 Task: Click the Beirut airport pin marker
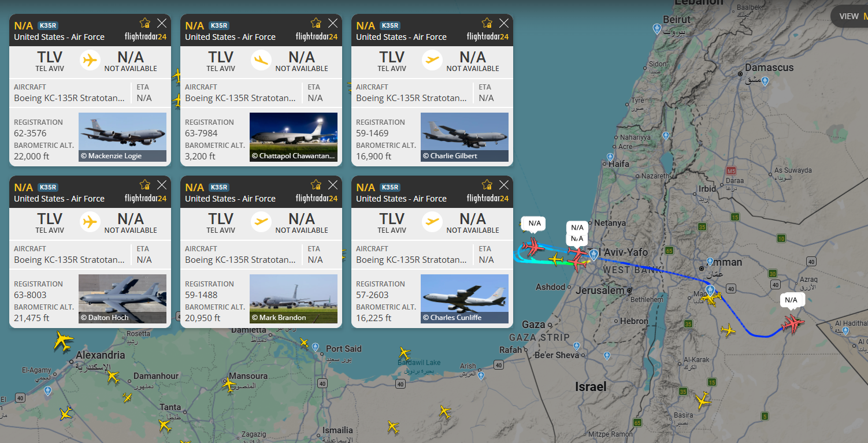pyautogui.click(x=656, y=28)
